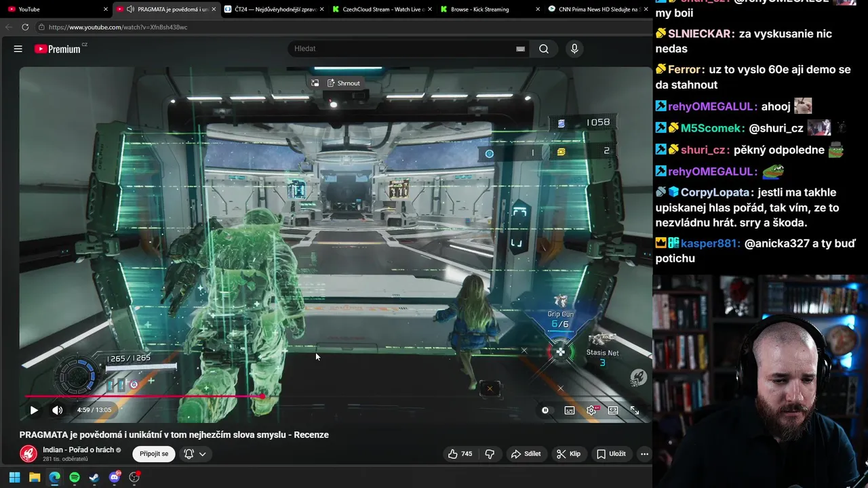The width and height of the screenshot is (868, 488).
Task: Play the YouTube video
Action: click(34, 410)
